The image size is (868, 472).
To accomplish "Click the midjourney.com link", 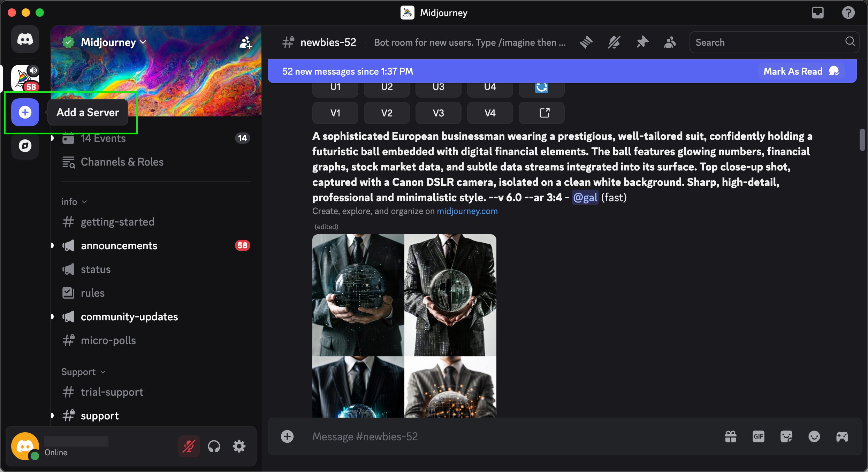I will (467, 211).
